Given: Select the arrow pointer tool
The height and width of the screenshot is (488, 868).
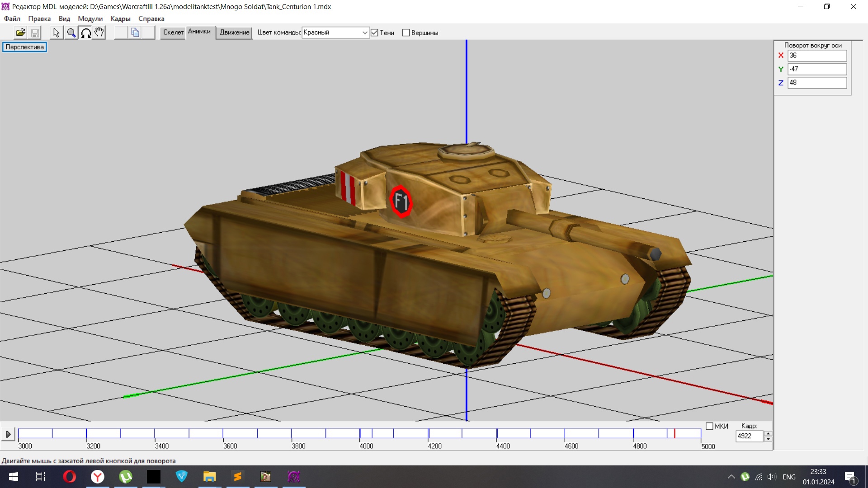Looking at the screenshot, I should (56, 33).
